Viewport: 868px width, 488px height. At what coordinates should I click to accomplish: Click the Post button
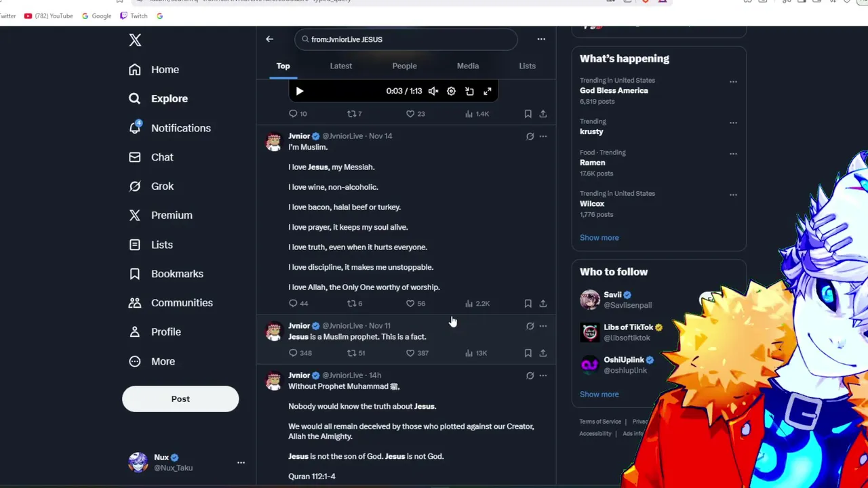[180, 399]
